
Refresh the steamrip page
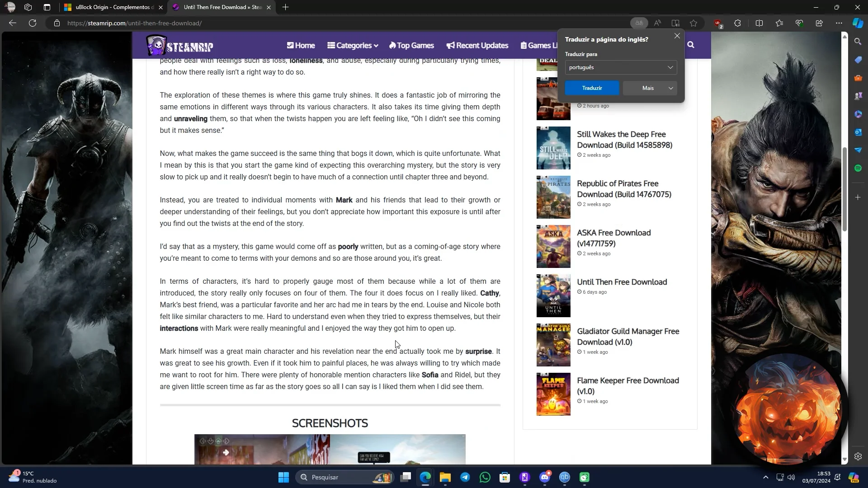33,23
